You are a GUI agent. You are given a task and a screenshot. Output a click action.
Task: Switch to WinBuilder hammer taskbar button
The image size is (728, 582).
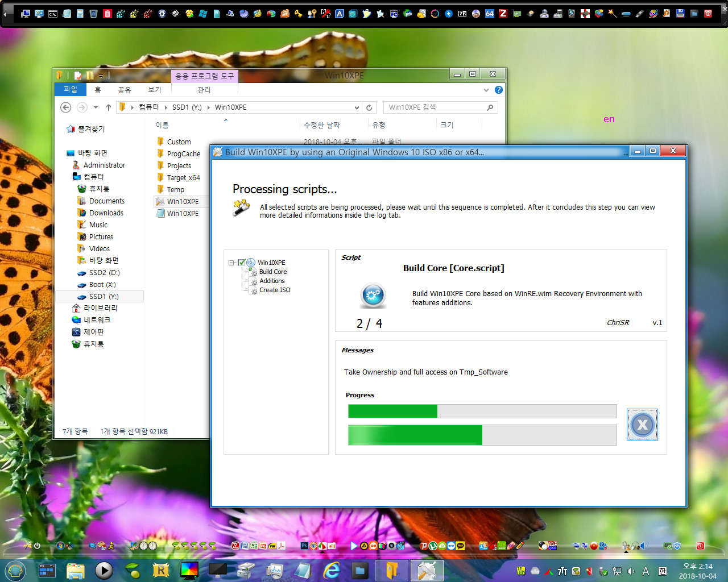point(427,571)
